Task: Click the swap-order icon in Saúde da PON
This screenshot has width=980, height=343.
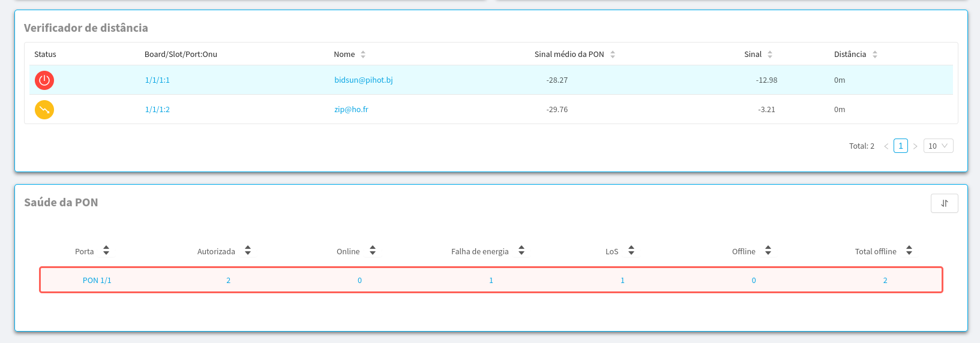Action: [944, 203]
